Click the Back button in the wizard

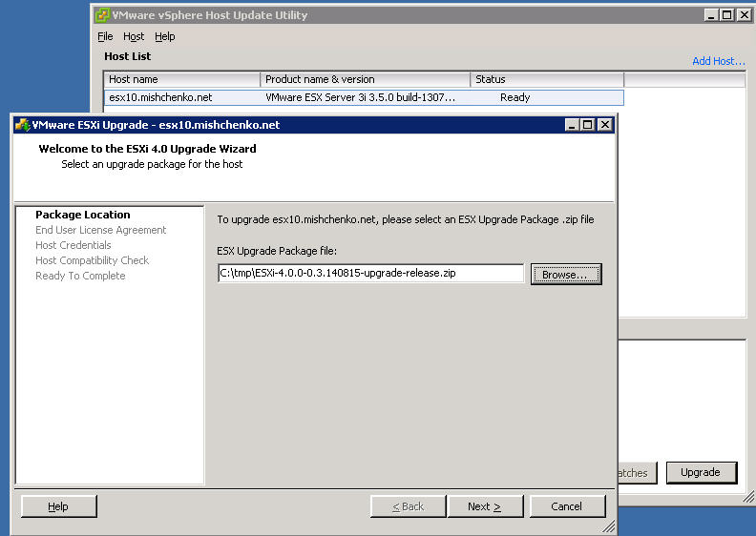tap(408, 506)
